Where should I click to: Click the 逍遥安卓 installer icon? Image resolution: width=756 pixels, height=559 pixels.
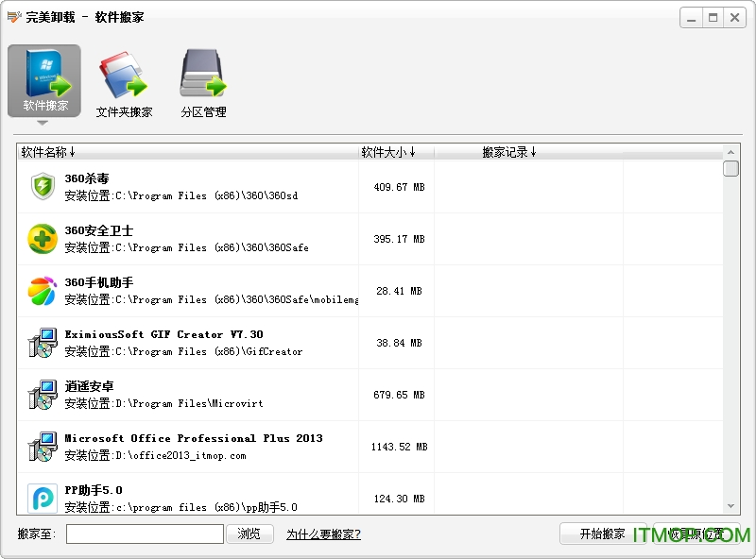coord(43,395)
